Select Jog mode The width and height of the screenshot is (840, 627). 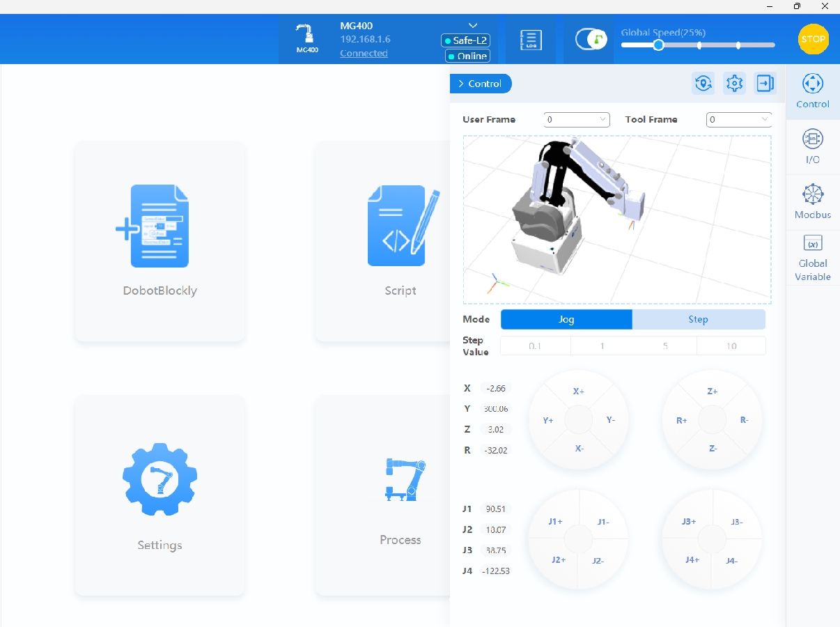tap(566, 319)
